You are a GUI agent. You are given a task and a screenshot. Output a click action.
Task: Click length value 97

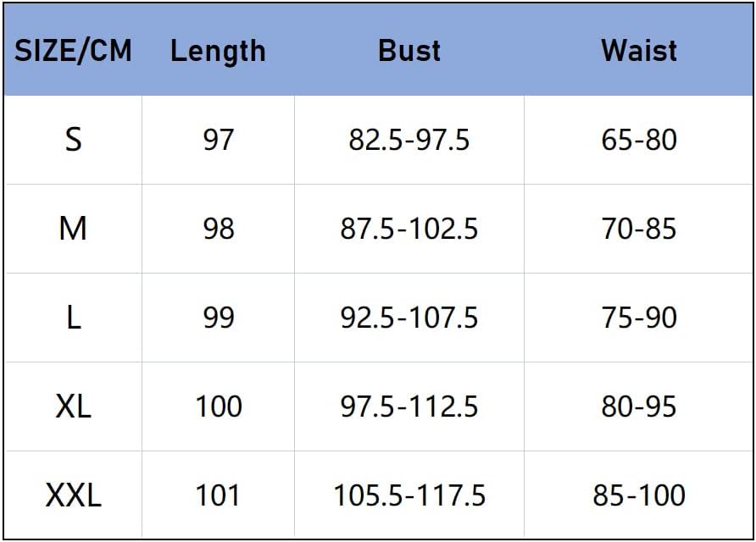(x=218, y=140)
